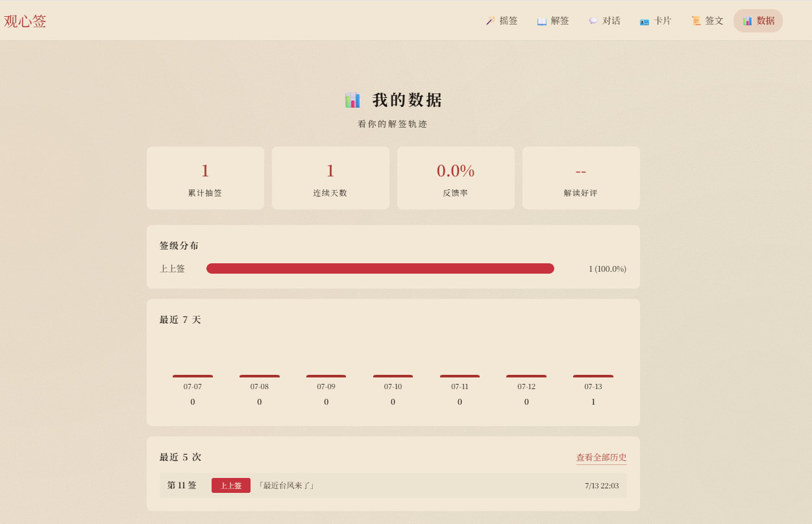Viewport: 812px width, 524px height.
Task: Open the 第 11 签 history row
Action: coord(393,485)
